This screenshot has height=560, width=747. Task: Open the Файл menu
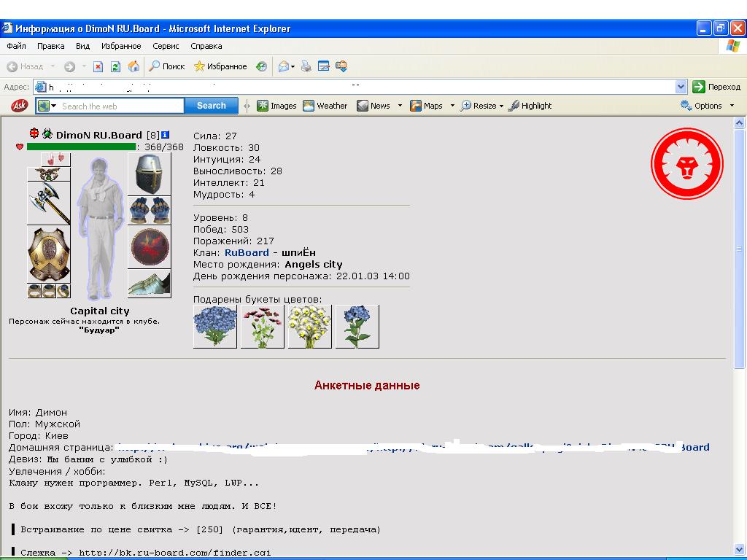(16, 46)
